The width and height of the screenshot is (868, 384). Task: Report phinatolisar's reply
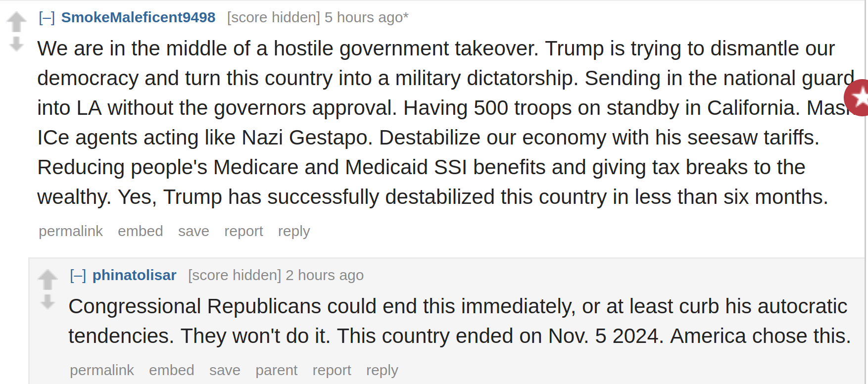point(332,370)
